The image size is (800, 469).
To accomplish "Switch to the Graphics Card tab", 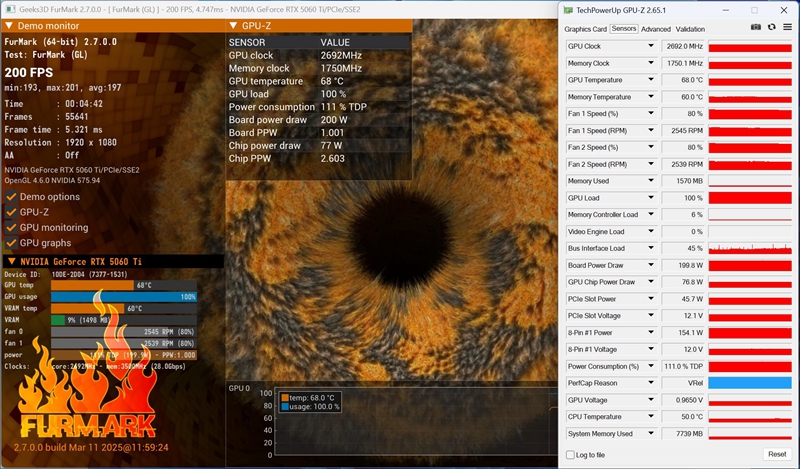I will point(585,29).
